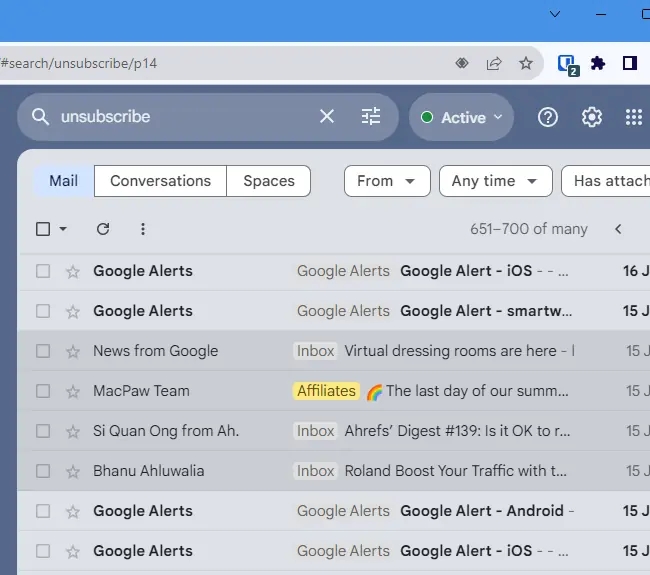Viewport: 650px width, 575px height.
Task: Star the Bhanu Ahluwalia email
Action: point(73,471)
